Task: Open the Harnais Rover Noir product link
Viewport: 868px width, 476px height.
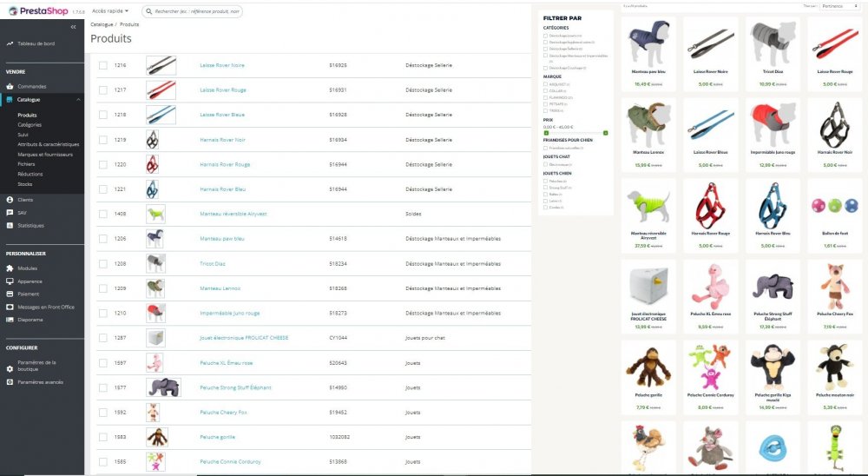Action: click(222, 140)
